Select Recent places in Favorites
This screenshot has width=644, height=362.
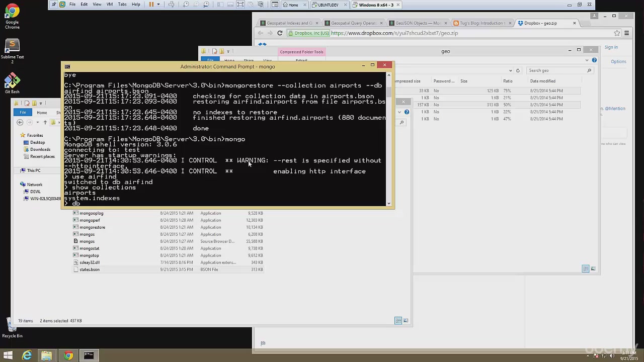click(42, 156)
